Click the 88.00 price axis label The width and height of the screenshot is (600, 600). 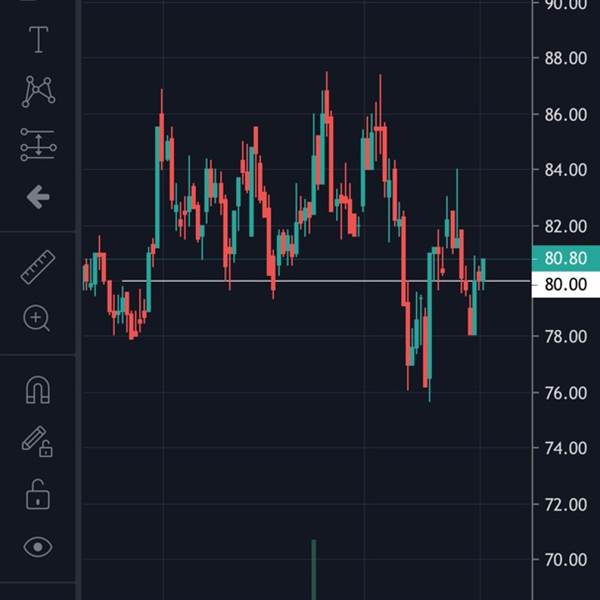click(x=566, y=59)
